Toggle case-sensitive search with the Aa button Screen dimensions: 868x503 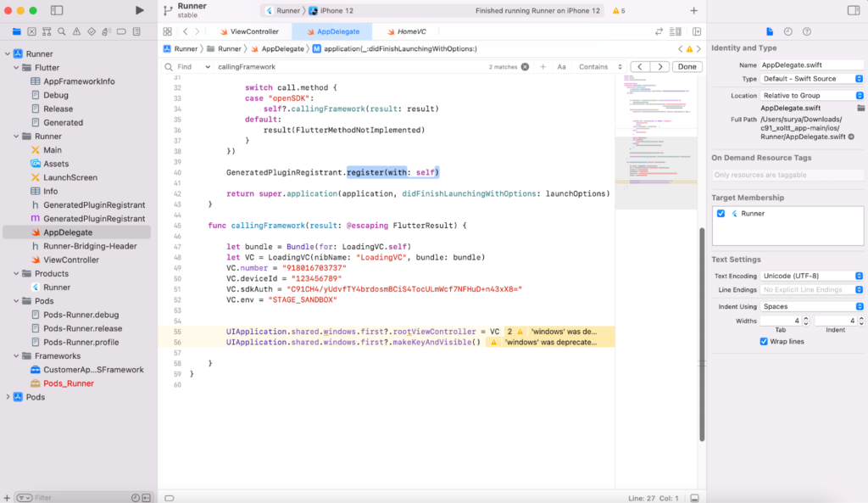[x=562, y=66]
